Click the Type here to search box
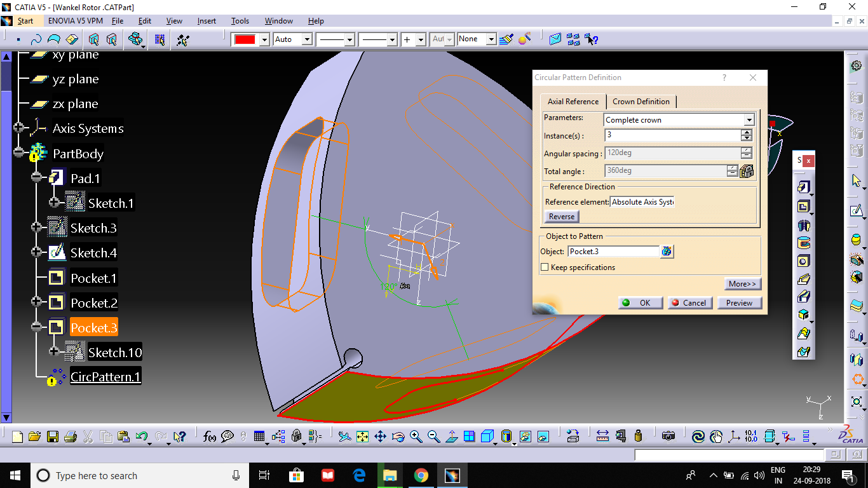The width and height of the screenshot is (868, 488). coord(140,475)
